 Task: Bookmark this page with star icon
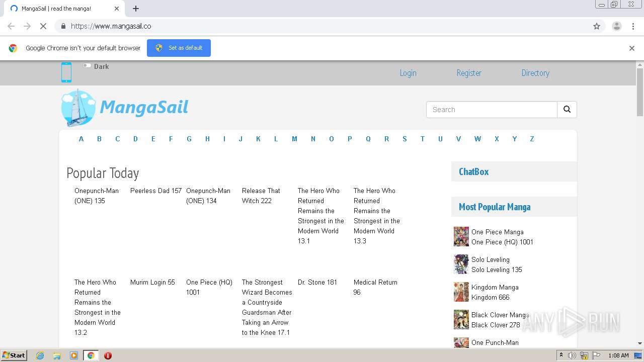(x=597, y=26)
